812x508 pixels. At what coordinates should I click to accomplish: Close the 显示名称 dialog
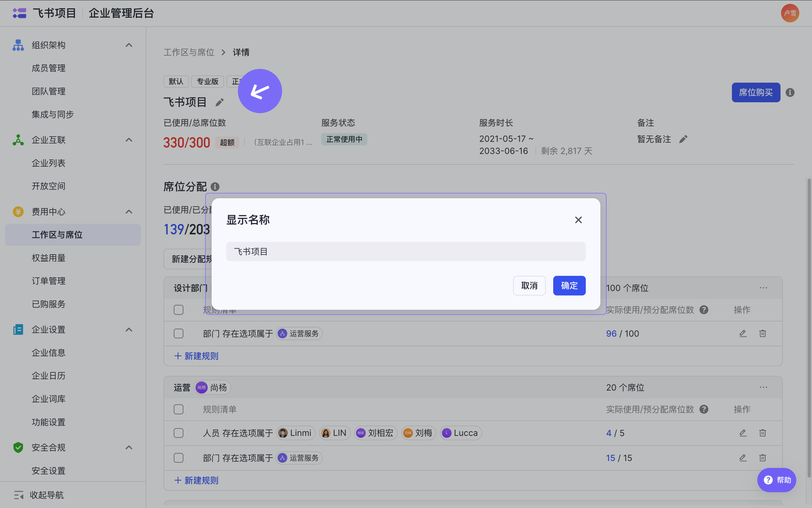tap(578, 220)
